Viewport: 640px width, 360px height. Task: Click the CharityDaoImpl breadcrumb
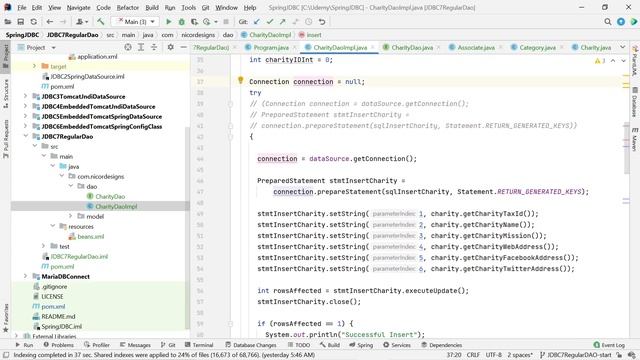tap(266, 35)
